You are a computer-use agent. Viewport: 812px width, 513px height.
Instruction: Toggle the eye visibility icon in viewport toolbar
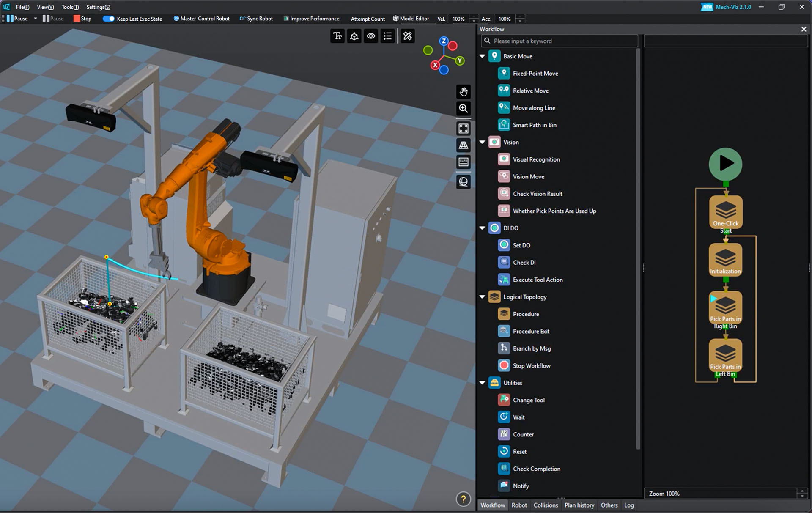click(x=371, y=36)
